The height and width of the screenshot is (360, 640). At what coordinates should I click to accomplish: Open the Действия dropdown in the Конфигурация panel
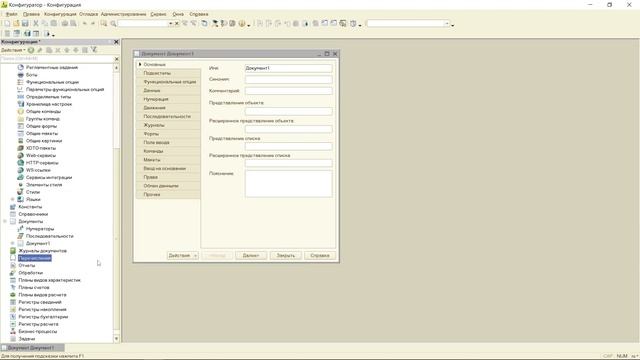pos(13,50)
